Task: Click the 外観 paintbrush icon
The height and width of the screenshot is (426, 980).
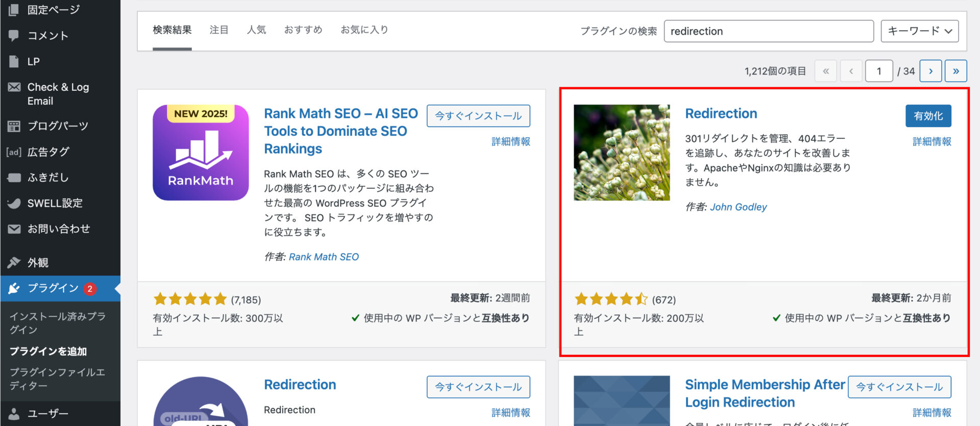Action: tap(14, 263)
